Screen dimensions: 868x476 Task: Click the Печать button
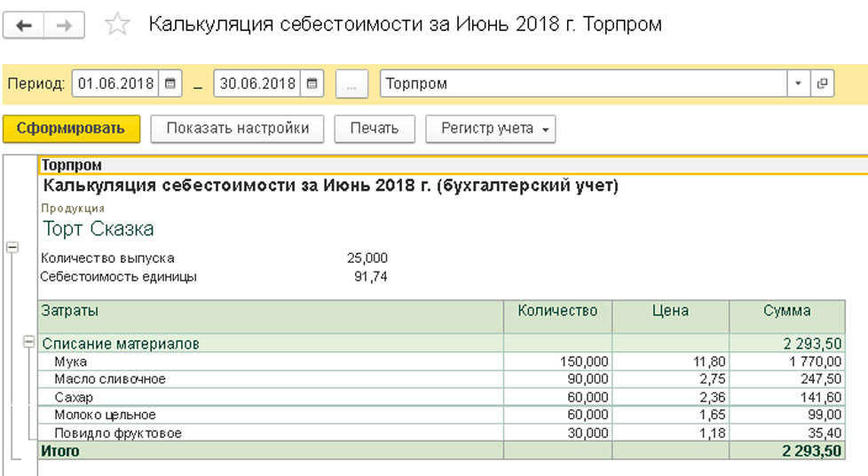pyautogui.click(x=374, y=129)
